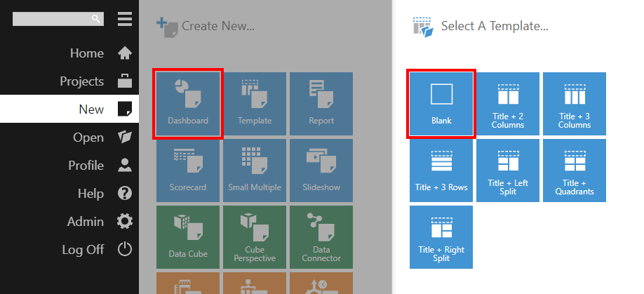Go to Home in sidebar
The image size is (644, 294).
(x=86, y=53)
